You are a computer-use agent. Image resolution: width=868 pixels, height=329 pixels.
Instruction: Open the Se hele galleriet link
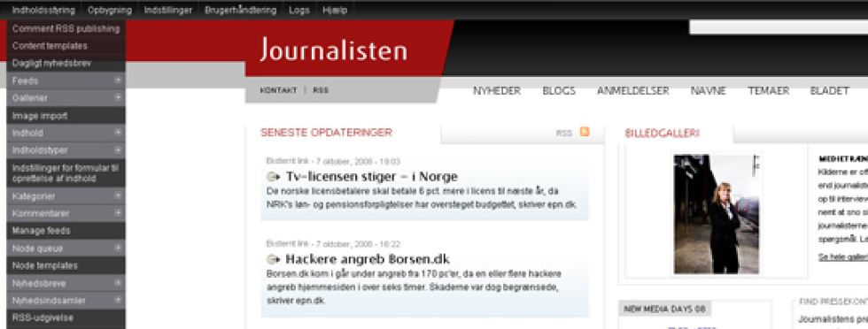[x=842, y=257]
